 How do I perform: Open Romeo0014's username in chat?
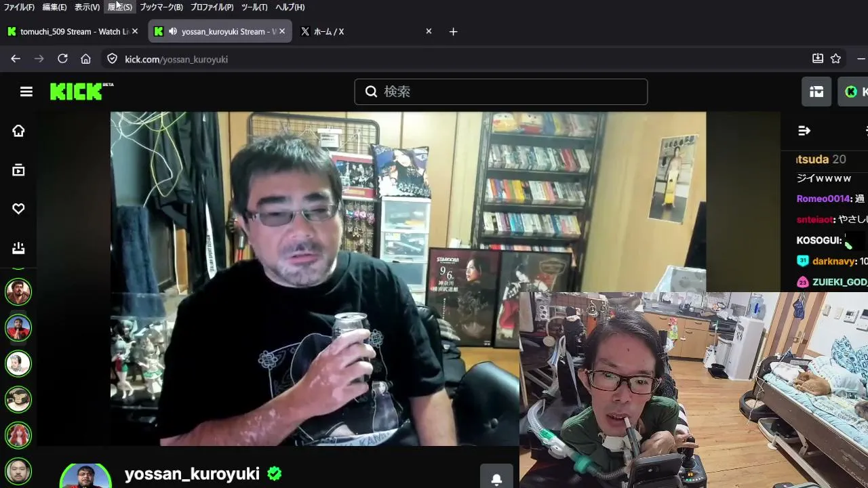[x=823, y=199]
